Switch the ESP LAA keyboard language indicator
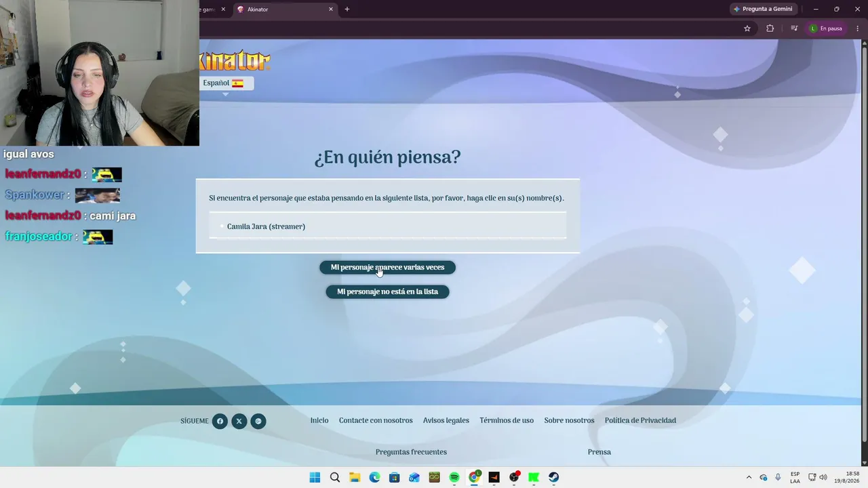This screenshot has width=868, height=488. coord(795,477)
